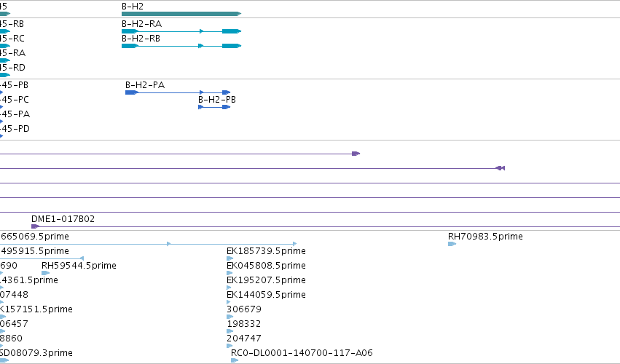The width and height of the screenshot is (620, 364).
Task: Click the EK195207.5prime label
Action: (266, 280)
